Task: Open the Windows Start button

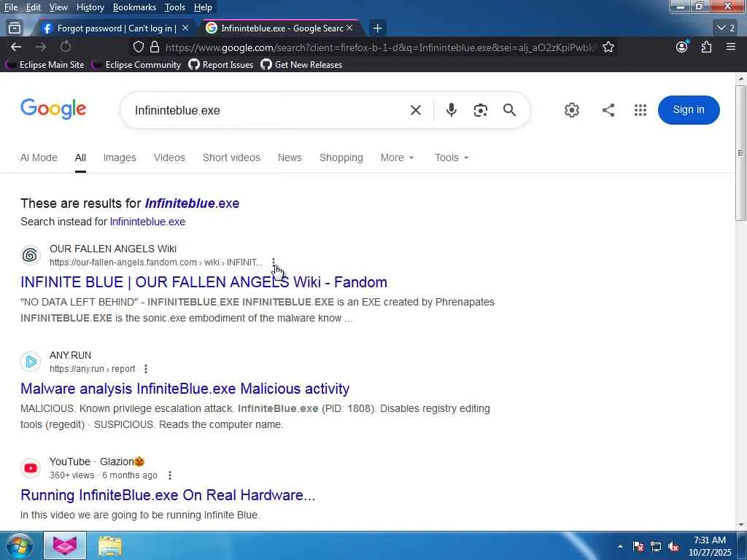Action: pyautogui.click(x=19, y=545)
